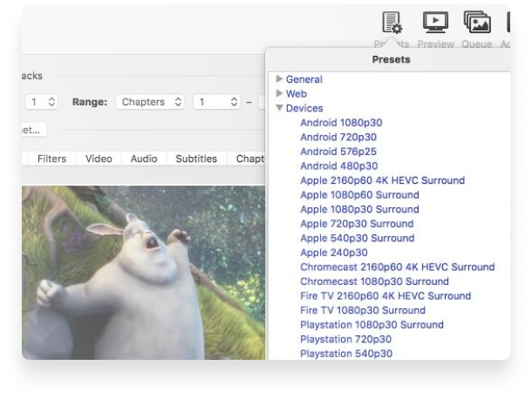Switch to the Video tab

point(99,159)
